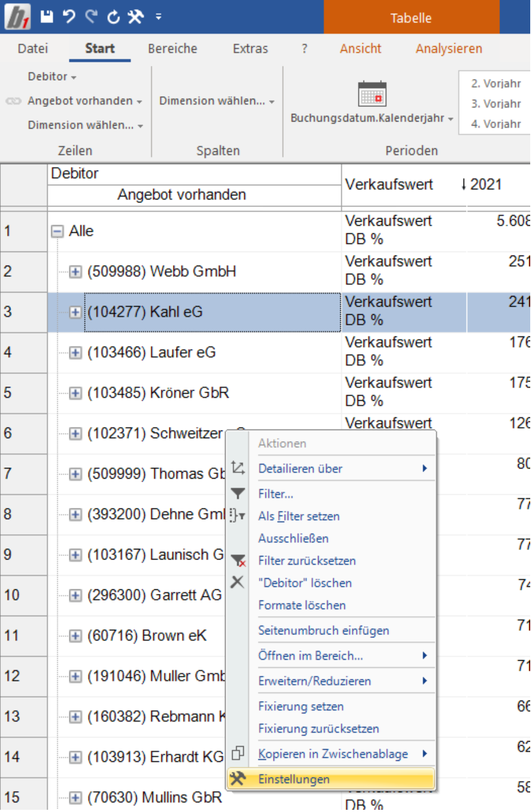The width and height of the screenshot is (532, 812).
Task: Choose Formate löschen
Action: (x=331, y=605)
